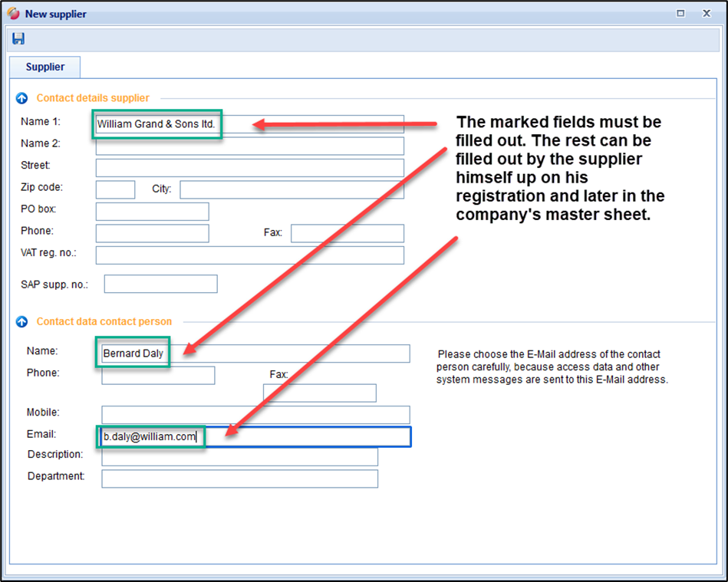The image size is (728, 582).
Task: Maximize the New supplier window
Action: [x=680, y=14]
